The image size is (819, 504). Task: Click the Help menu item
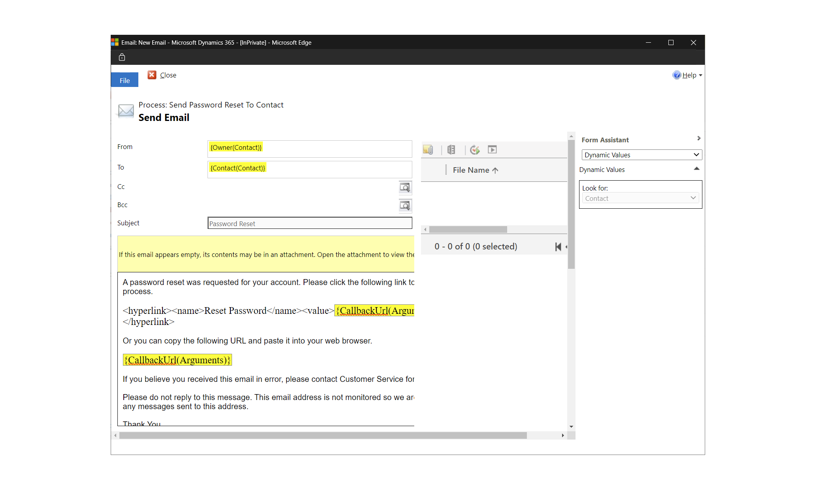pos(688,75)
